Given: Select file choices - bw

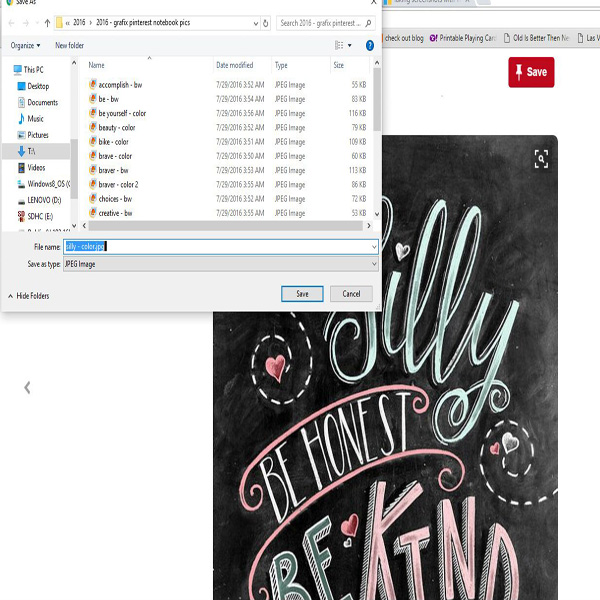Looking at the screenshot, I should [x=115, y=199].
